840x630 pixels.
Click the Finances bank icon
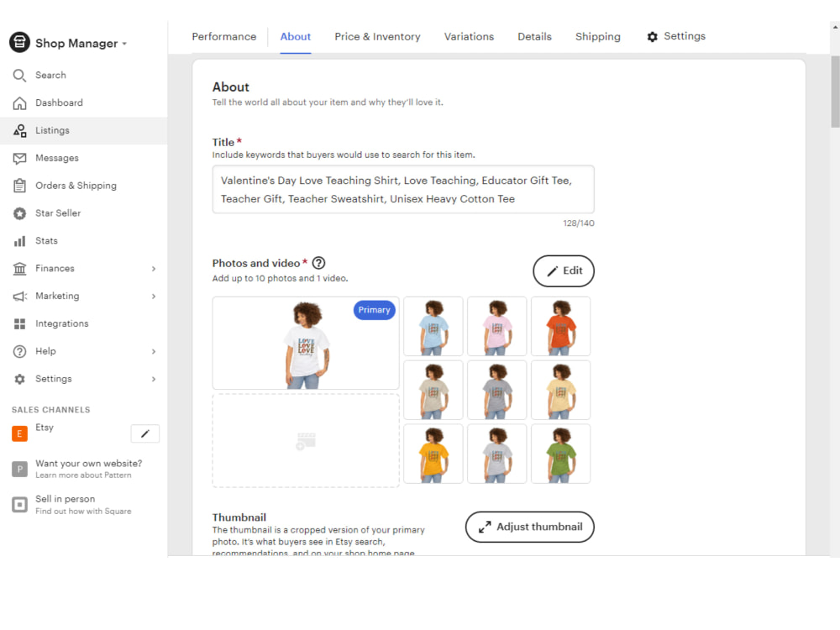(19, 269)
